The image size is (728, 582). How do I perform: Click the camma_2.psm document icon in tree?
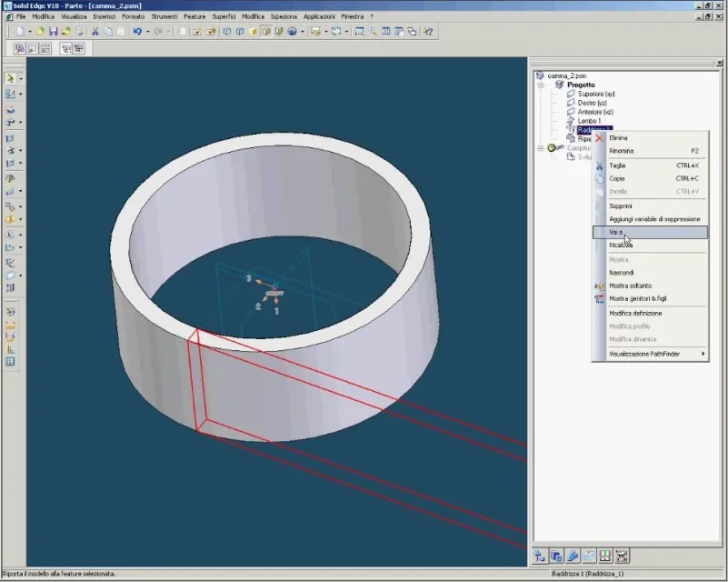click(x=540, y=75)
